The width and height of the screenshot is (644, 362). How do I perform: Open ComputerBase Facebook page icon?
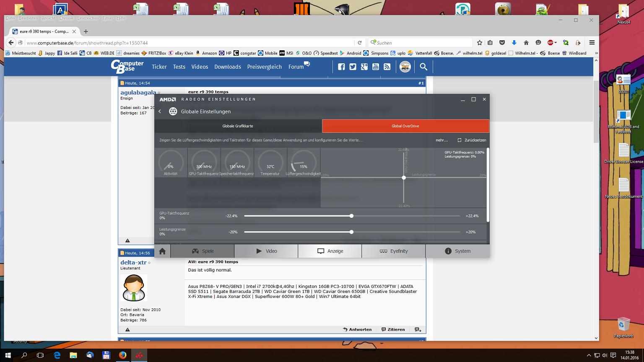[x=341, y=67]
